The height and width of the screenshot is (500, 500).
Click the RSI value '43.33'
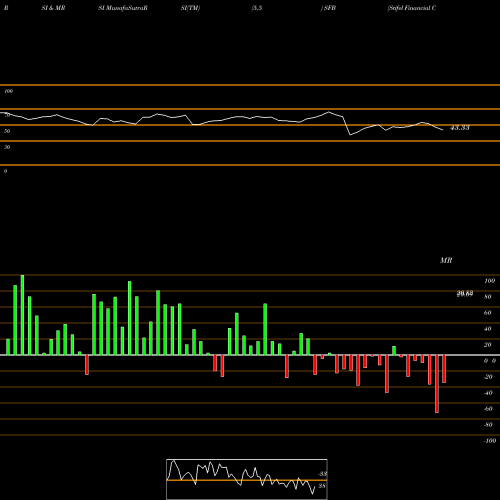(460, 128)
